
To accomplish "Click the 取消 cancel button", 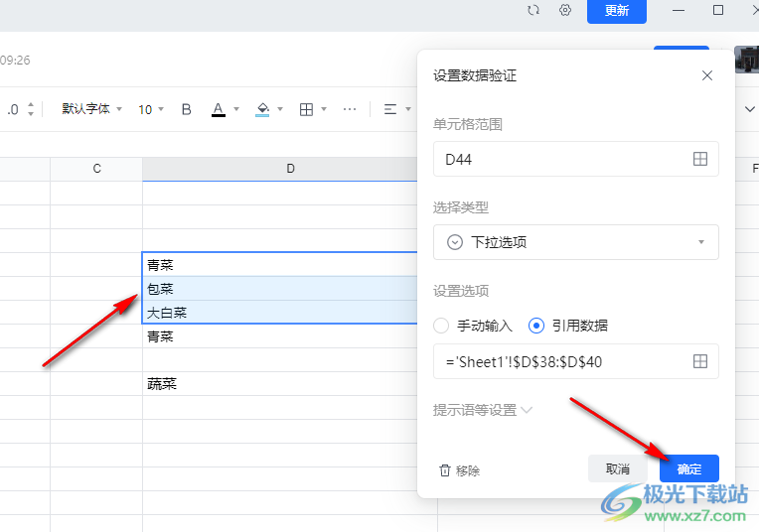I will [x=618, y=468].
